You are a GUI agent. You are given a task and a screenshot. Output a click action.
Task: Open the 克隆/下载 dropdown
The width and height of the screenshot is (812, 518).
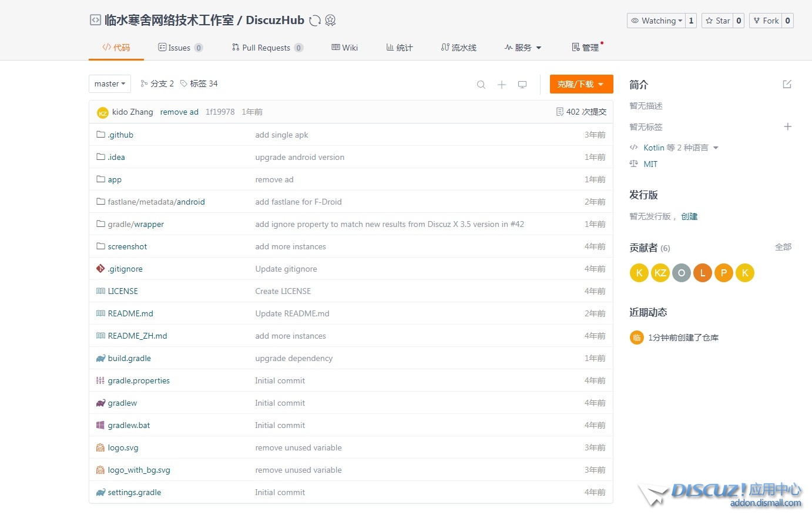coord(581,84)
